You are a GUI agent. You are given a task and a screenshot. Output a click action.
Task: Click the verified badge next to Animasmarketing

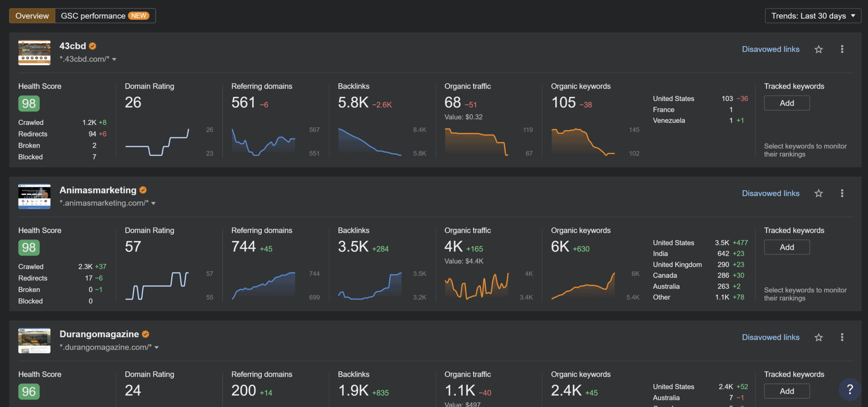pyautogui.click(x=143, y=189)
